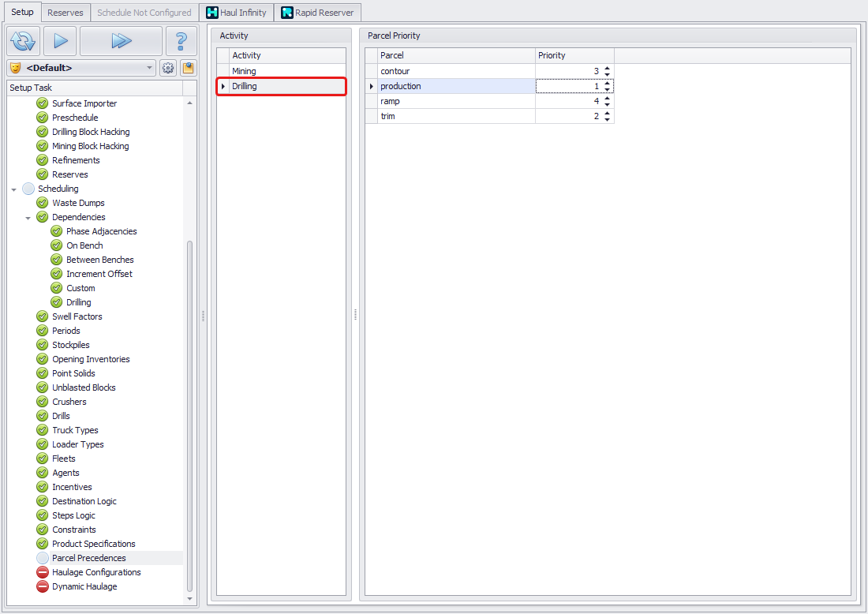Increase the trim parcel priority

tap(607, 114)
